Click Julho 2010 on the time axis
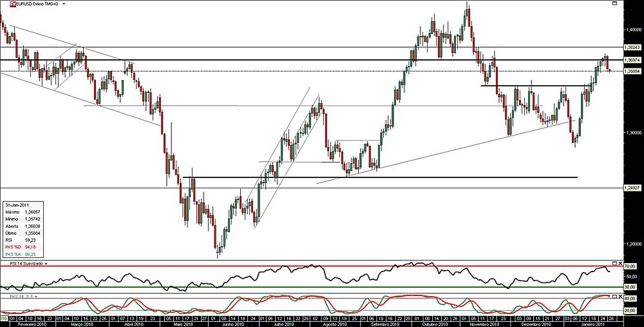 pyautogui.click(x=283, y=324)
